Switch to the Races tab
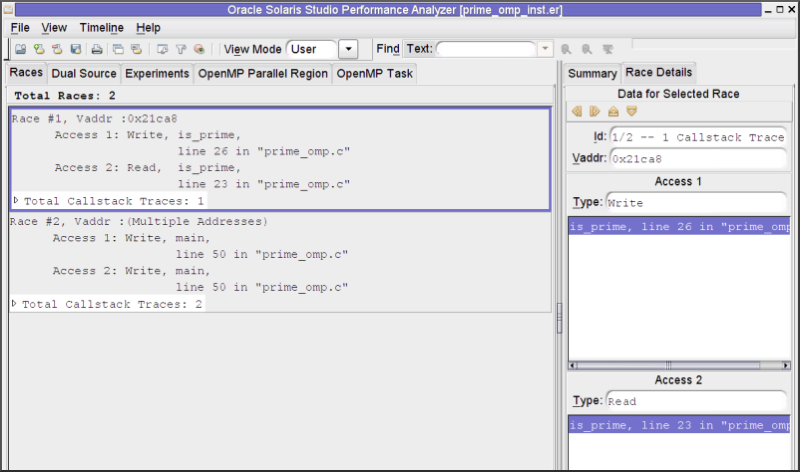Screen dimensions: 800x472 (x=26, y=72)
